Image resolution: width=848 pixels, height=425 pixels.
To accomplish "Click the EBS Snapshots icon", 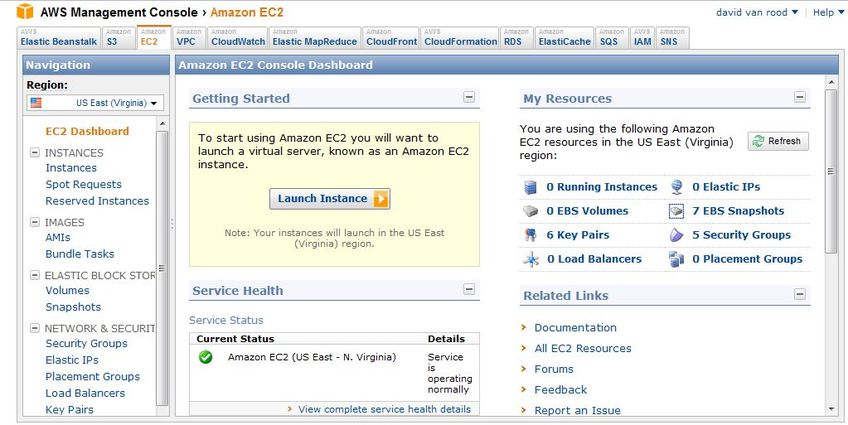I will 677,211.
